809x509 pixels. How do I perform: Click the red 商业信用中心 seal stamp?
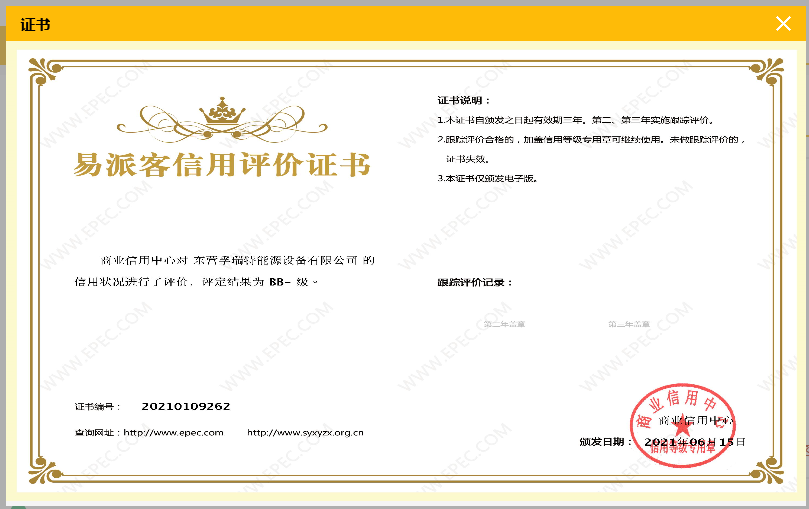tap(683, 425)
